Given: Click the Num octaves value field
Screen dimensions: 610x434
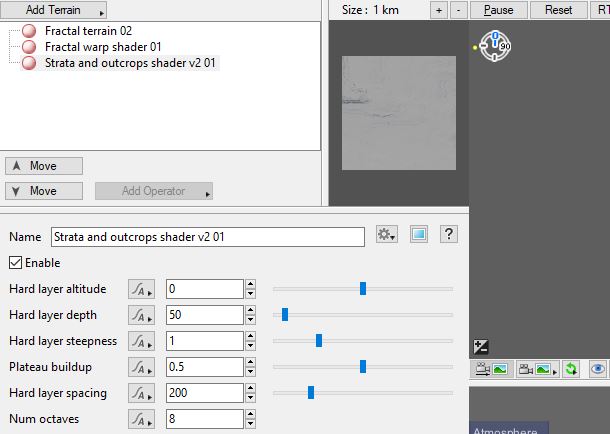Looking at the screenshot, I should tap(205, 419).
